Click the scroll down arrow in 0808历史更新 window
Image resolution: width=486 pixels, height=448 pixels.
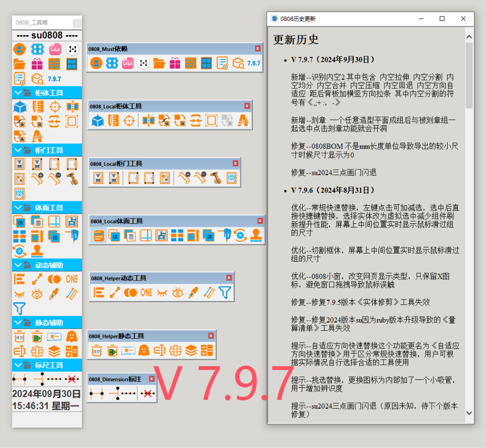(469, 413)
